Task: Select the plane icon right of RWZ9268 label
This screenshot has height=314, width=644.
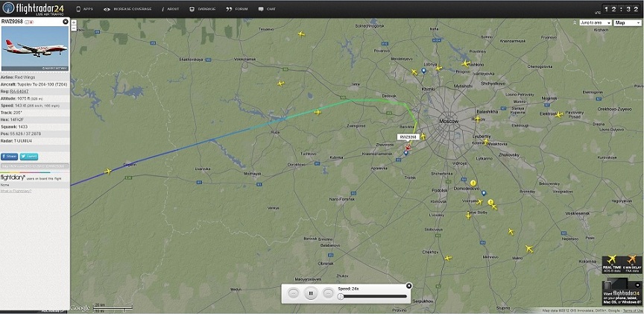Action: tap(423, 136)
